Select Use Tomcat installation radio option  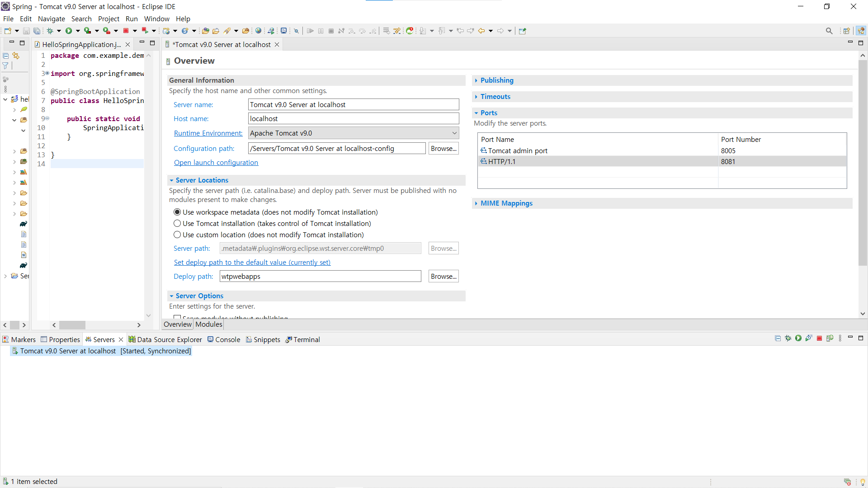[x=177, y=224]
